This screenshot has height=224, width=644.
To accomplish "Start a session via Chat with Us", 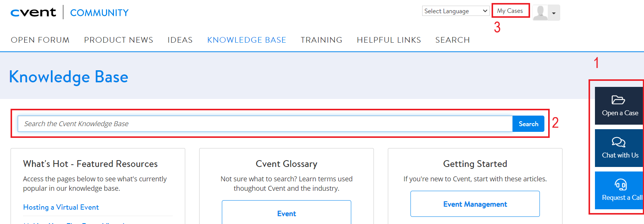I will [x=619, y=148].
